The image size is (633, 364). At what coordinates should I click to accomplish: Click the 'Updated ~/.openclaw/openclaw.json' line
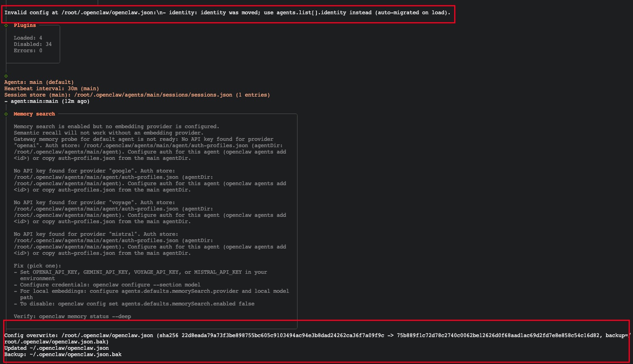pyautogui.click(x=56, y=348)
